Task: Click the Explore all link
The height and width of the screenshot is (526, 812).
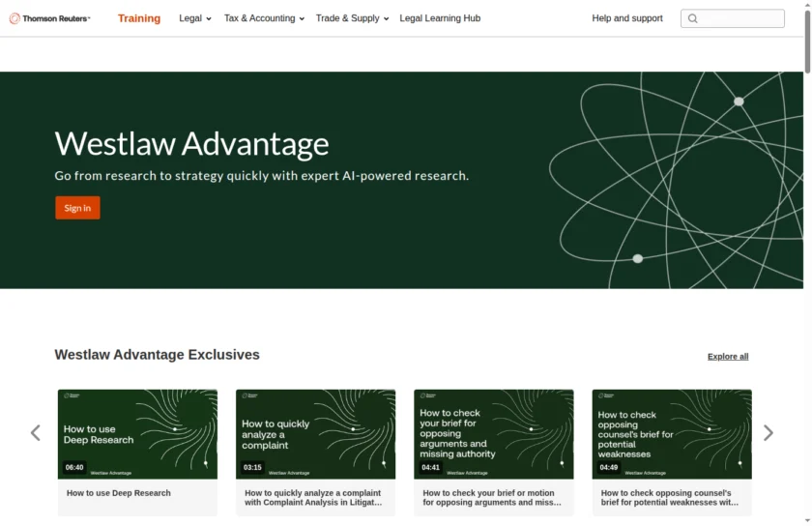Action: point(728,357)
